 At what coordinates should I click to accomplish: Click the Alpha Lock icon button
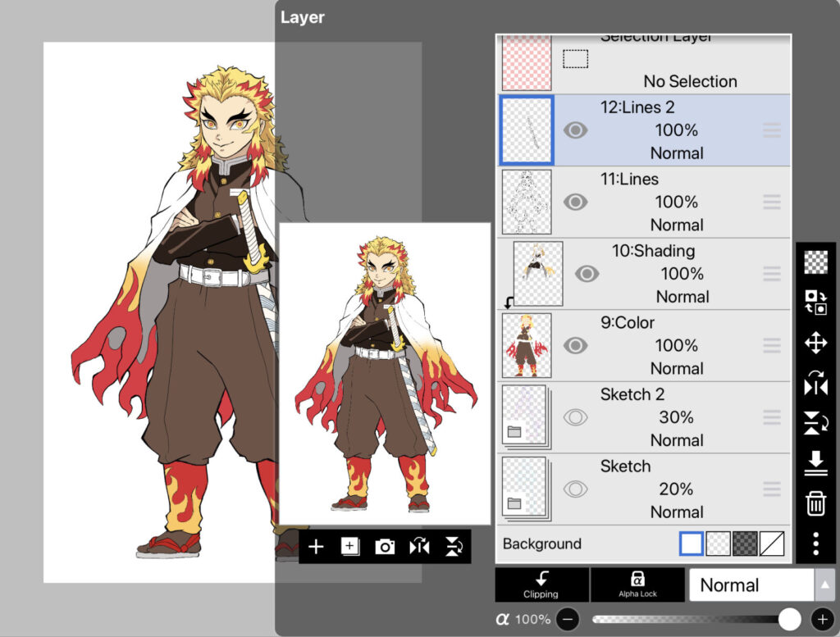637,585
